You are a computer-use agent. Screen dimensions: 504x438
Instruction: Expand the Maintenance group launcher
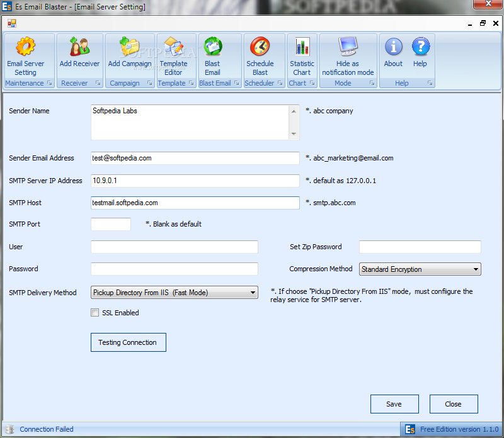[x=50, y=83]
